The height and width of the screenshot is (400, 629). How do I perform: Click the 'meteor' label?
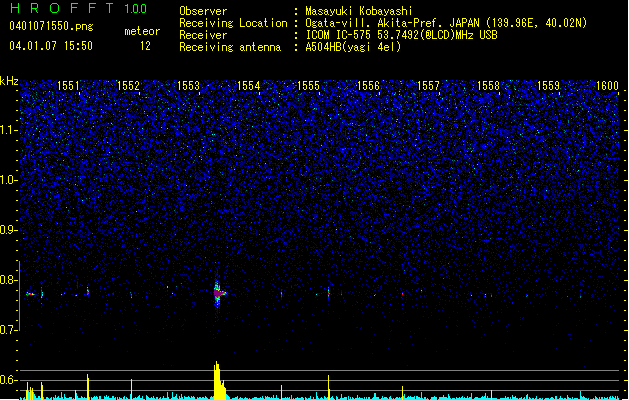tap(142, 31)
